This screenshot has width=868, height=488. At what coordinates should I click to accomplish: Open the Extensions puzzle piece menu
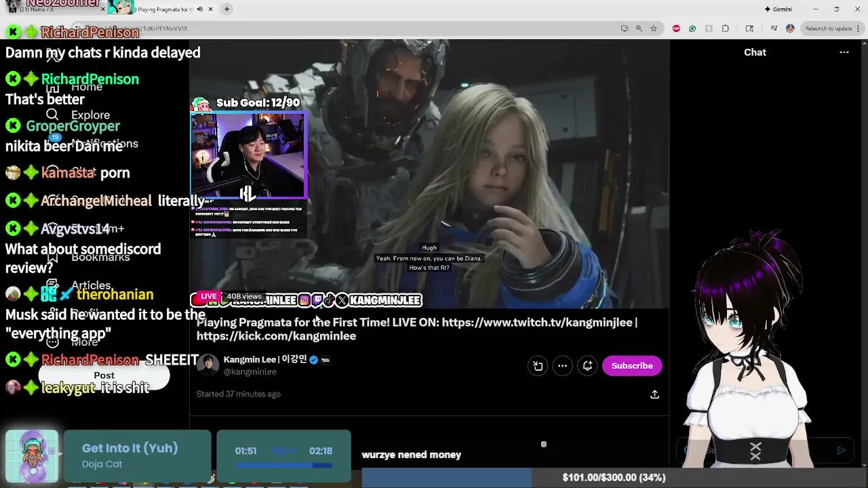(x=726, y=28)
